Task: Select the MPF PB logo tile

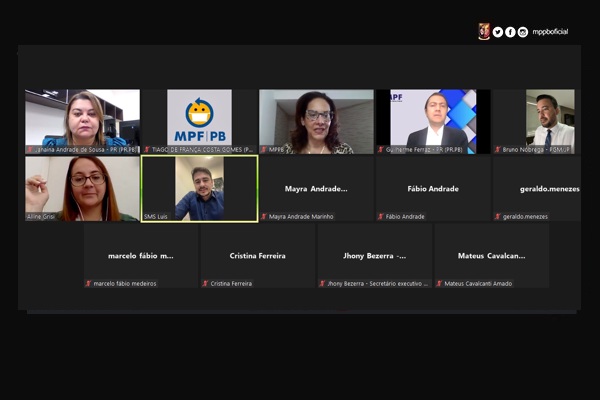Action: pos(199,122)
